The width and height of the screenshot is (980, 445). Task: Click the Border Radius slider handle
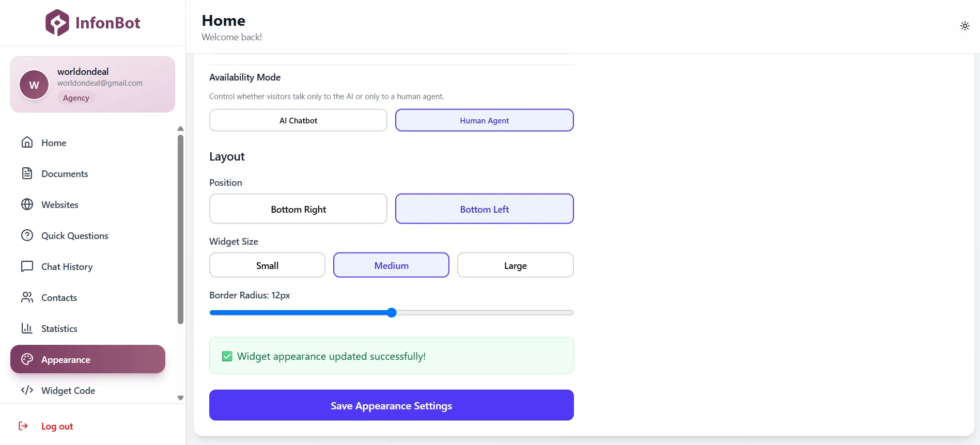click(x=392, y=313)
